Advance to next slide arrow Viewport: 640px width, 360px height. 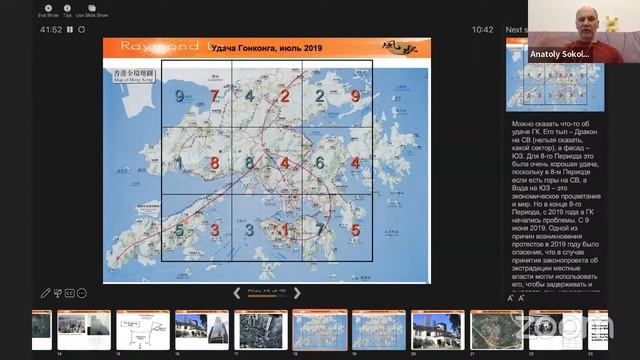click(x=297, y=293)
